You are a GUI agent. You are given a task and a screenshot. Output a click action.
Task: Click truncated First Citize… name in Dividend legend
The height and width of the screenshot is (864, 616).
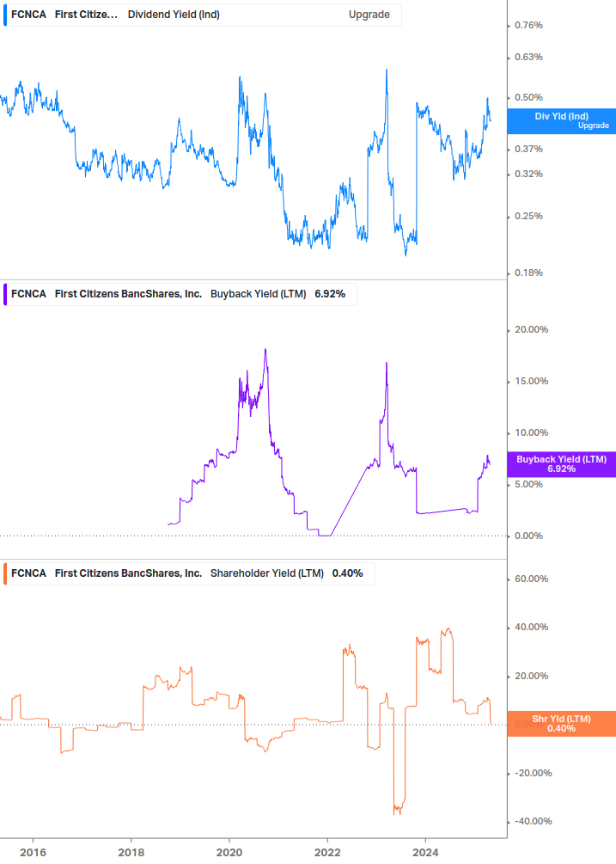point(87,15)
